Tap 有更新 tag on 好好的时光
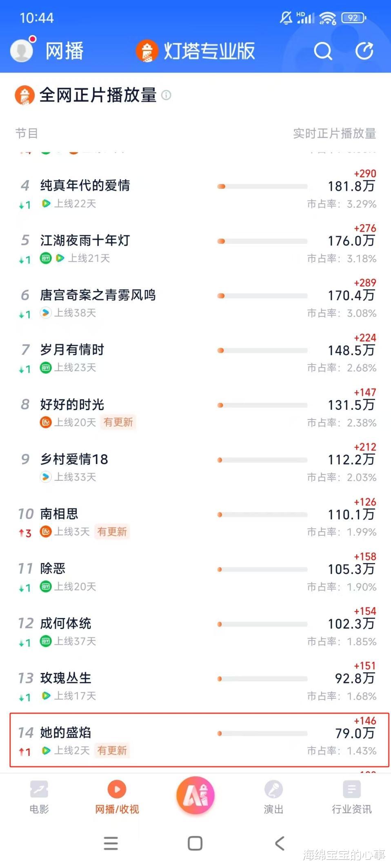The image size is (391, 868). pos(118,422)
